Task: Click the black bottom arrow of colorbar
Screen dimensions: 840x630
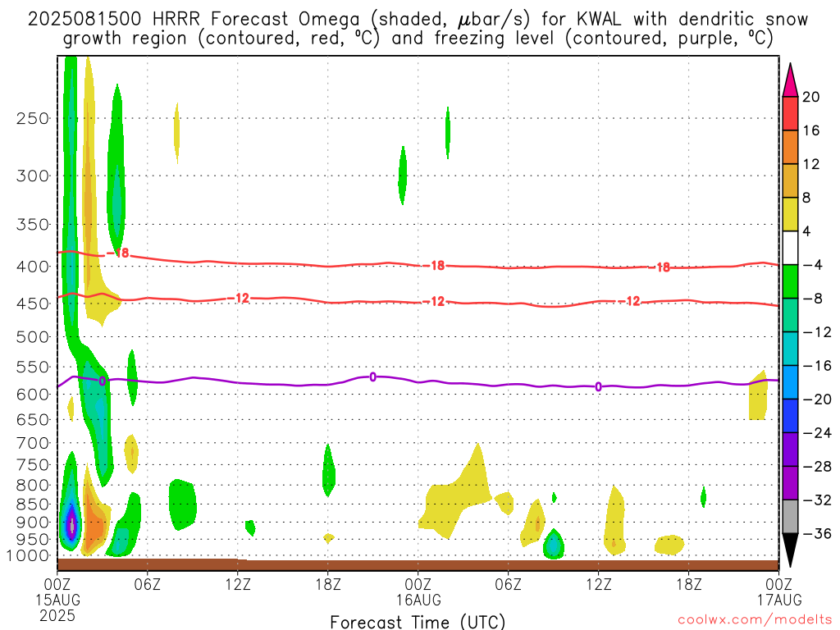Action: (790, 550)
